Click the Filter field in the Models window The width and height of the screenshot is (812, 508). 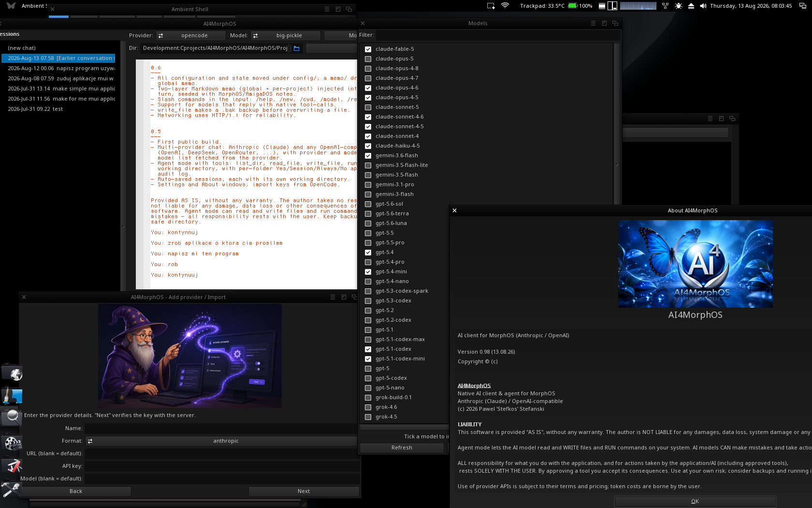coord(497,35)
